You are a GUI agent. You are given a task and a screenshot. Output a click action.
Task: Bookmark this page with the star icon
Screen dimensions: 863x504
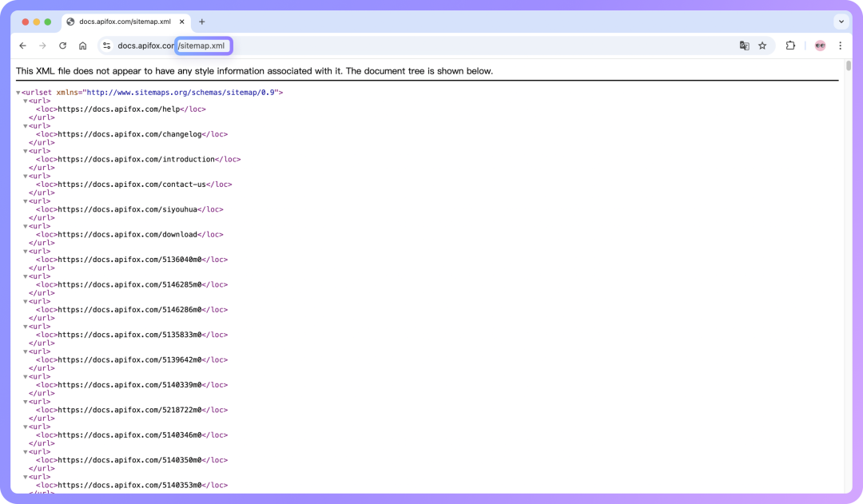[762, 46]
